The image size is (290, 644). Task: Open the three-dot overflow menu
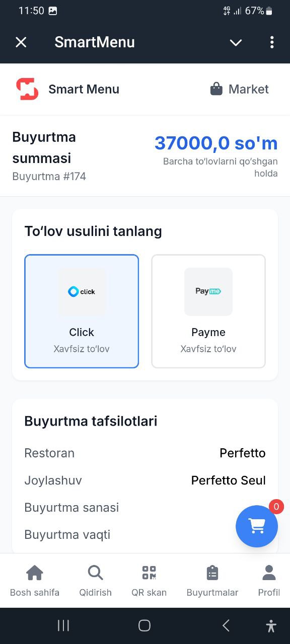[x=272, y=42]
